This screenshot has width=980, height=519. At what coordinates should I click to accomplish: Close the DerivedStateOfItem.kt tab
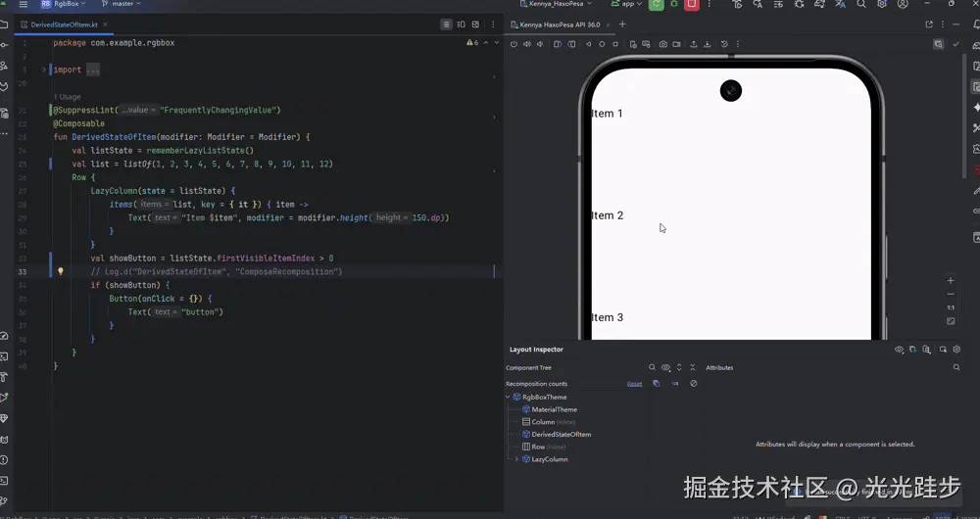click(105, 25)
